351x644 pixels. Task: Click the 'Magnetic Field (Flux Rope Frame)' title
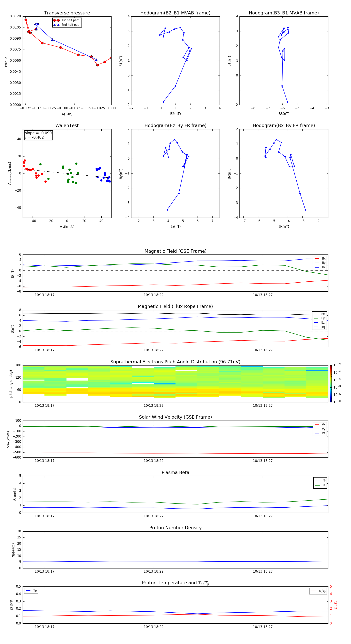(175, 307)
